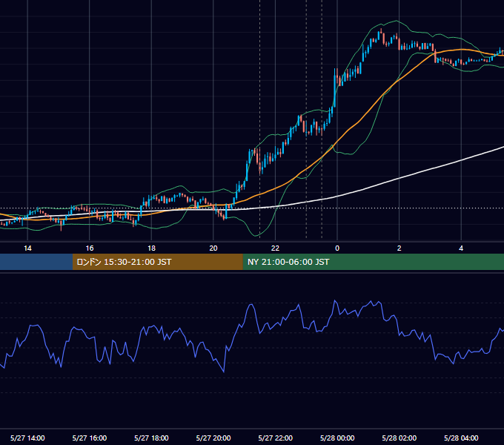Select the blue oscillator line in lower pane
The height and width of the screenshot is (445, 504).
coord(251,306)
